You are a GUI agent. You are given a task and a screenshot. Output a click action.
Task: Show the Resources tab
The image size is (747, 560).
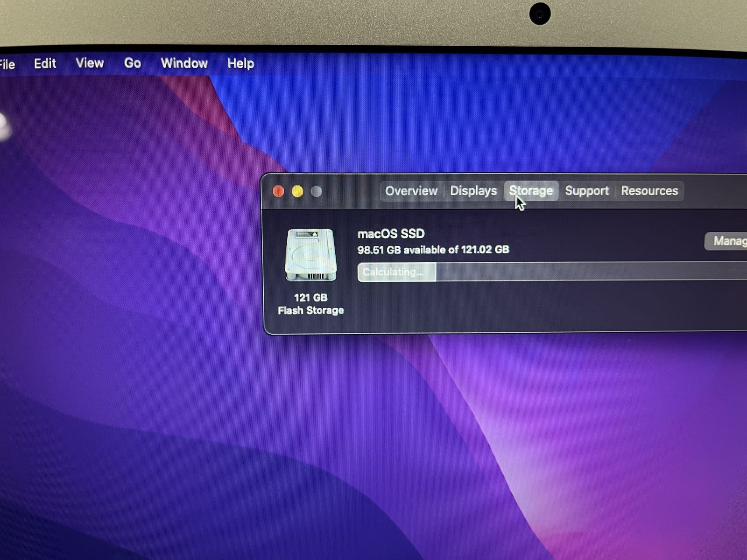click(649, 191)
